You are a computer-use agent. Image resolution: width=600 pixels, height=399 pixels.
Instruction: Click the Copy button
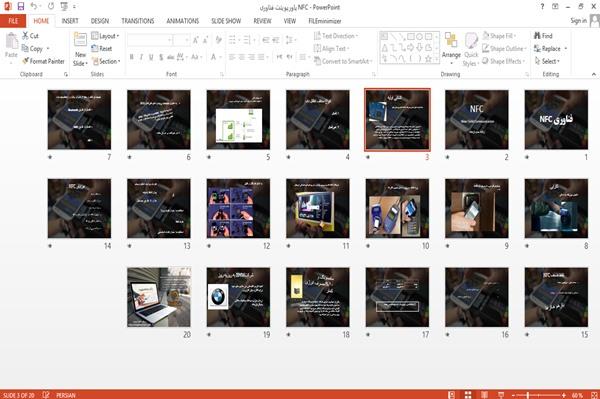pyautogui.click(x=36, y=49)
